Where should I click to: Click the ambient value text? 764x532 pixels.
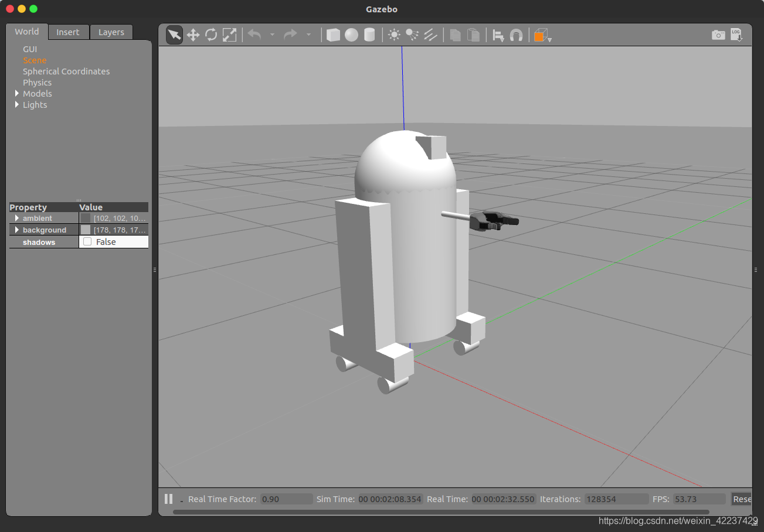click(x=120, y=219)
